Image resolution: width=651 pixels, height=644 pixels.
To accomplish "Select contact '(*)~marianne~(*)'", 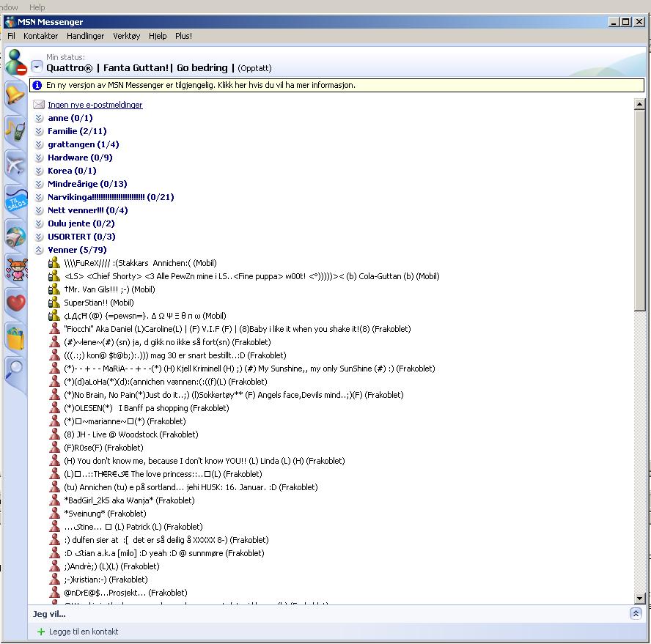I will coord(125,421).
